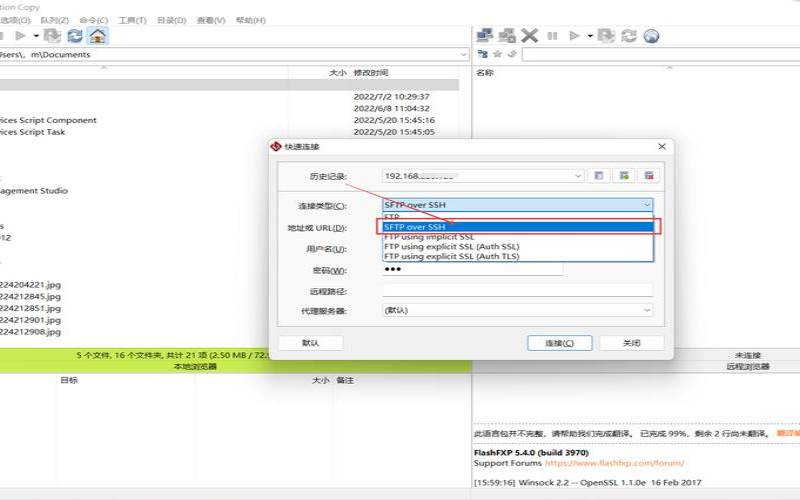Open the 命令(C) menu
This screenshot has height=500, width=800.
point(94,20)
